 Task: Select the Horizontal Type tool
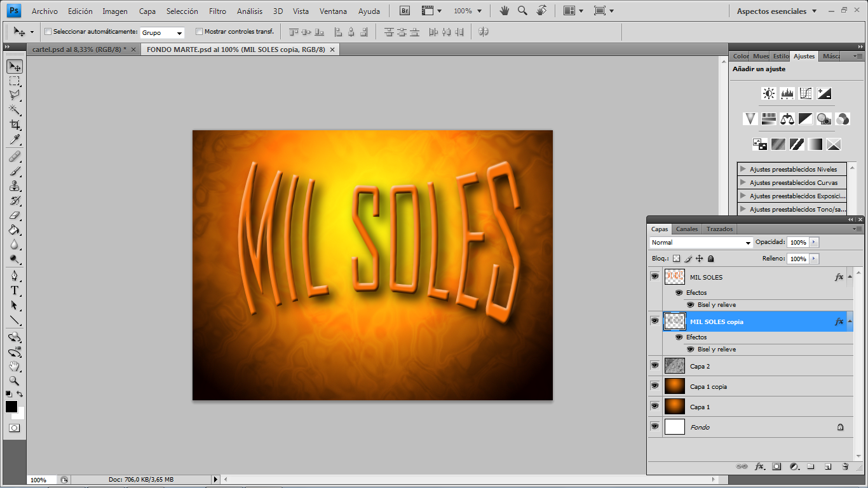tap(14, 290)
